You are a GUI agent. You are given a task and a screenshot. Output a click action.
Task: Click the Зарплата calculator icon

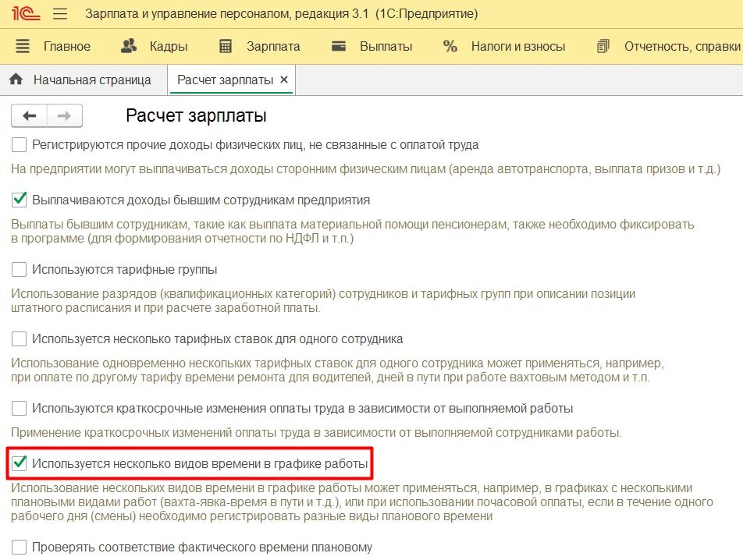[x=226, y=46]
